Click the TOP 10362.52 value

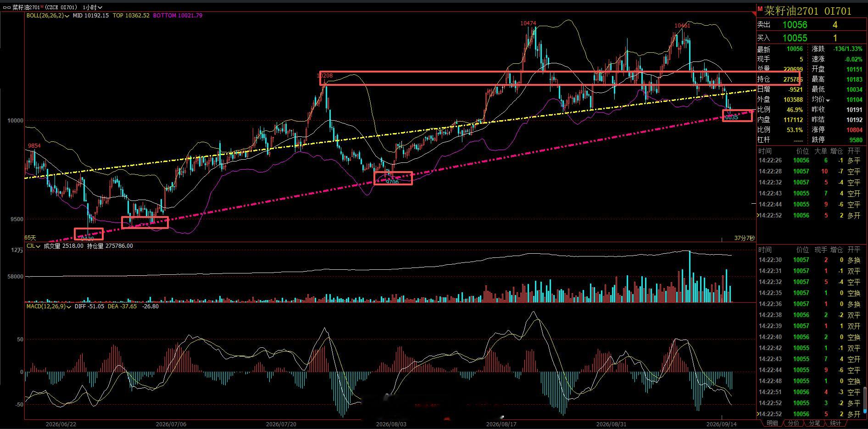click(131, 16)
